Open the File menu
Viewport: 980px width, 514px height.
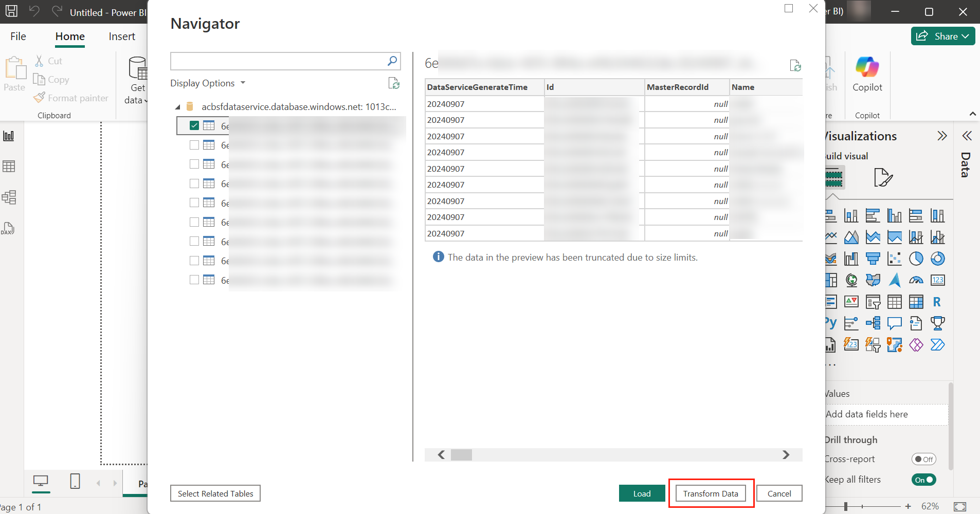point(17,36)
